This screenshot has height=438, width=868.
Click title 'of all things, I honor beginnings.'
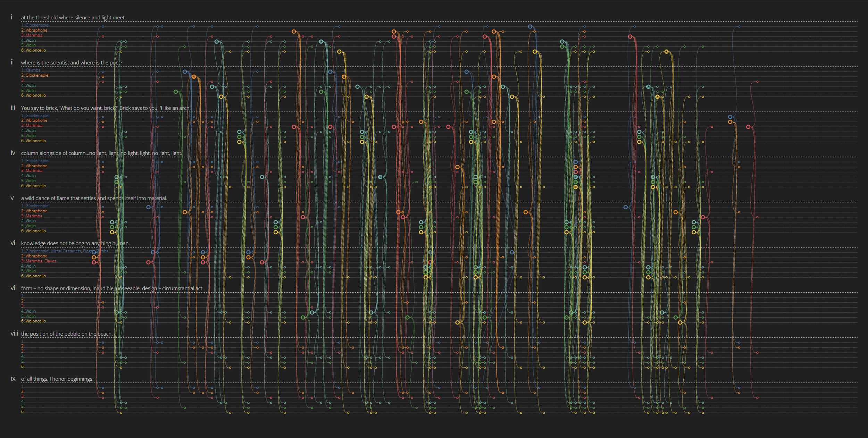(57, 379)
